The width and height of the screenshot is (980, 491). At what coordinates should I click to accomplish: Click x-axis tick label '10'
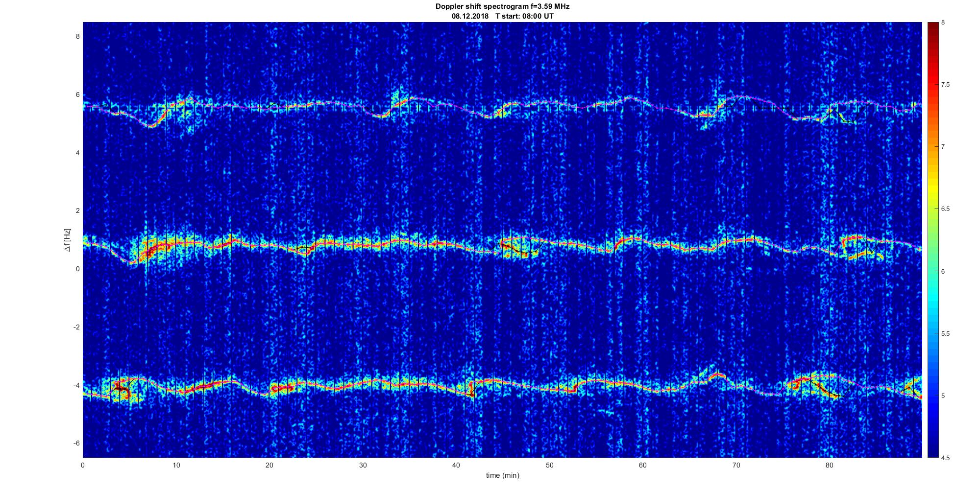tap(176, 465)
